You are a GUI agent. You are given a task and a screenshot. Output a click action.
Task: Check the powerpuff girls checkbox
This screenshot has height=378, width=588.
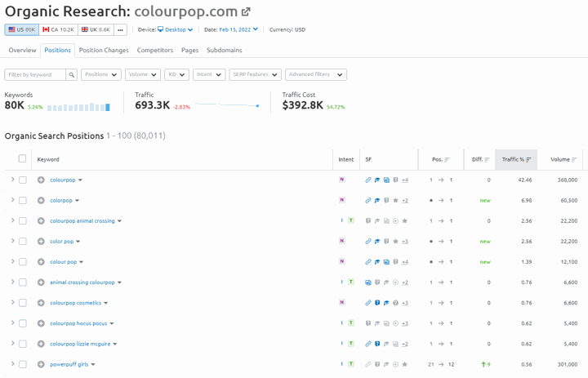(x=23, y=364)
